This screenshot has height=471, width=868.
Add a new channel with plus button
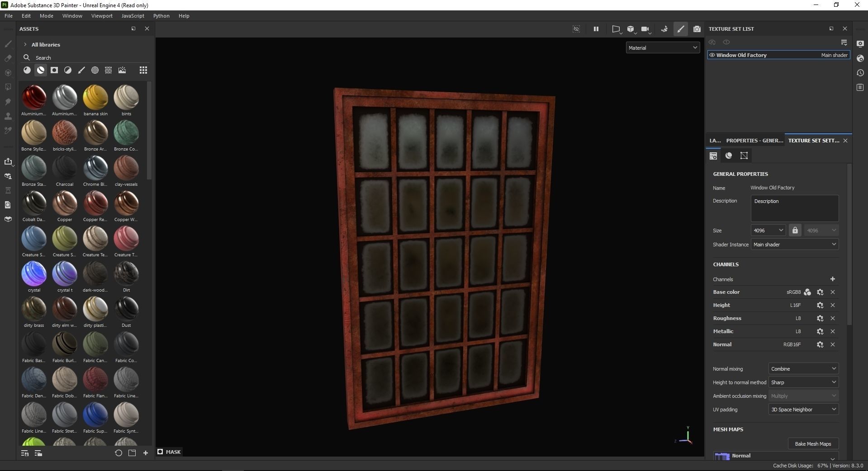coord(833,279)
